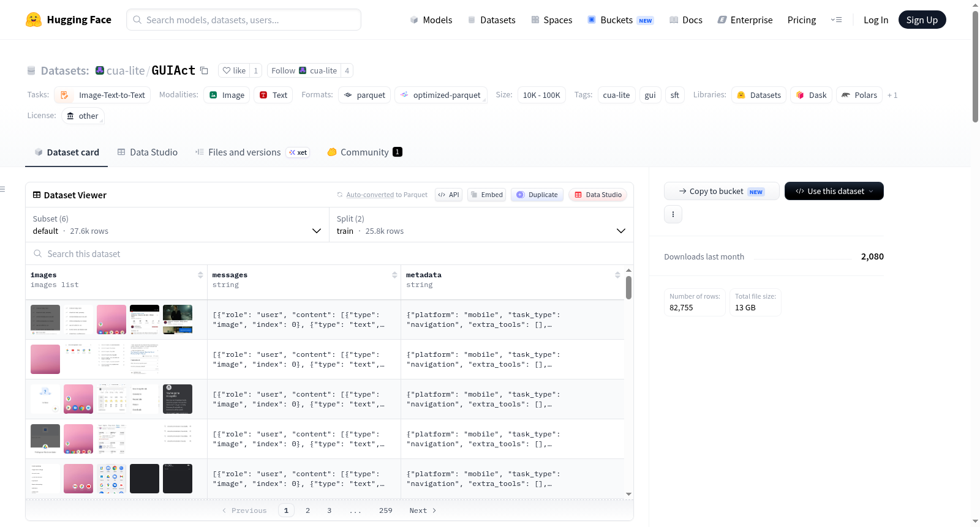The height and width of the screenshot is (527, 980).
Task: Focus the top search models field
Action: point(244,20)
